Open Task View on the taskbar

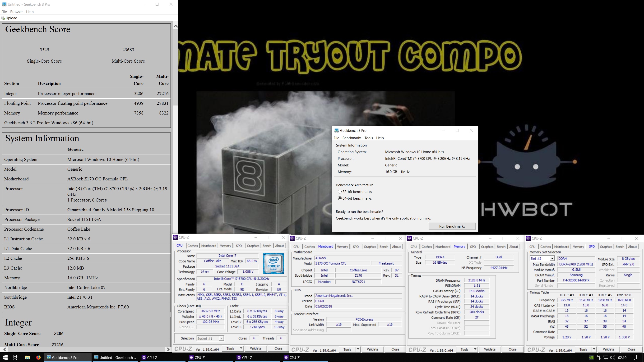pos(16,357)
